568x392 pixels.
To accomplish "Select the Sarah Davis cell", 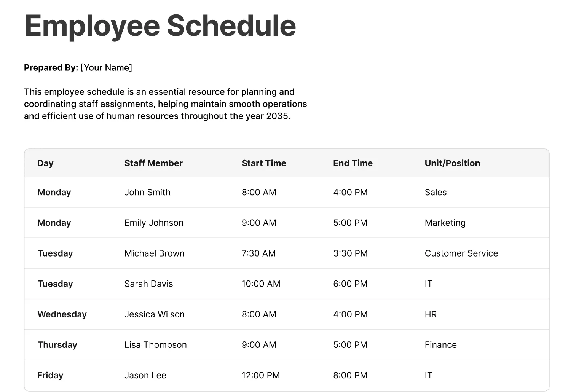I will click(148, 284).
